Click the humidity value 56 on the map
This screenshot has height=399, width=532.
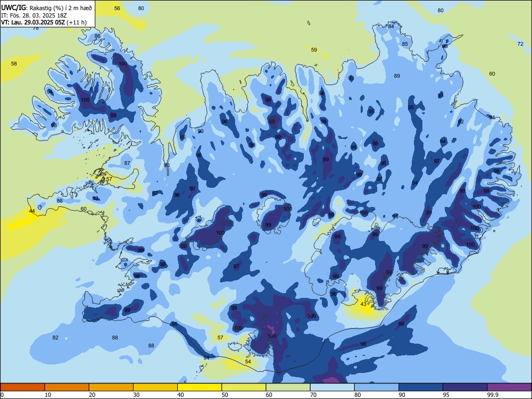(117, 8)
